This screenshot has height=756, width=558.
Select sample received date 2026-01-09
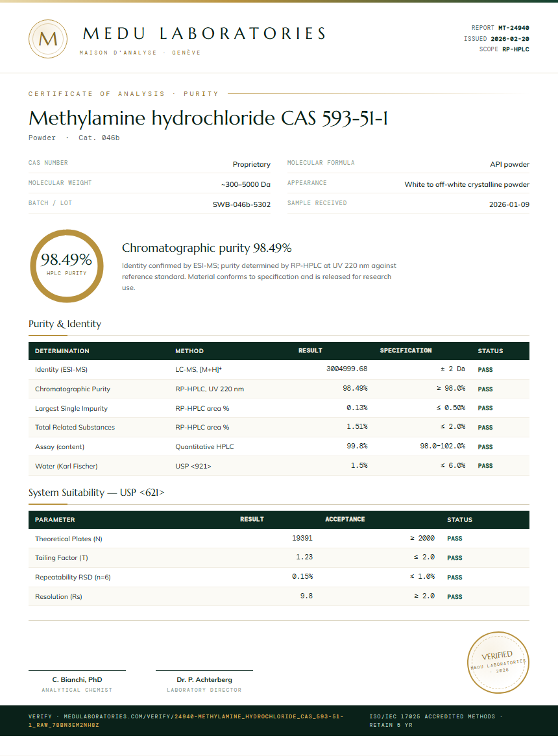coord(509,205)
